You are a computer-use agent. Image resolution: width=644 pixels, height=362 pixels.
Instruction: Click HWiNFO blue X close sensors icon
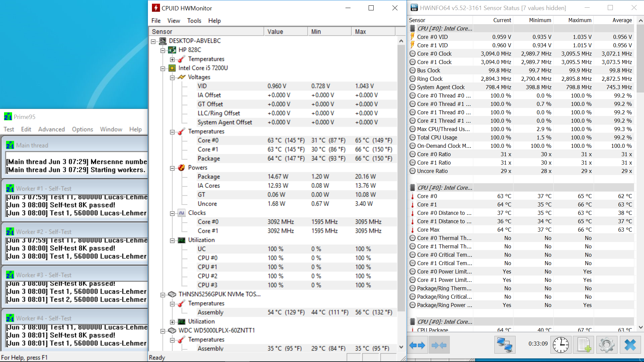pos(630,345)
